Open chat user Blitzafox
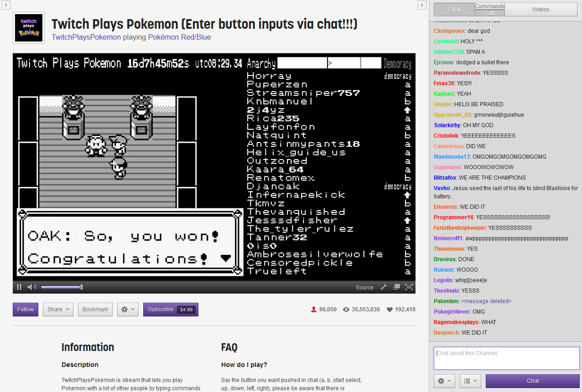Image resolution: width=582 pixels, height=392 pixels. coord(445,178)
